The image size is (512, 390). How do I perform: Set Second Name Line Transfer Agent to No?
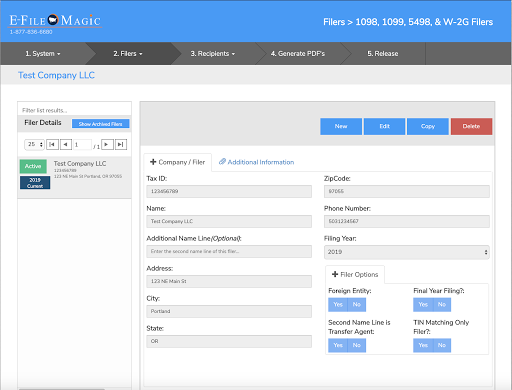(x=357, y=345)
